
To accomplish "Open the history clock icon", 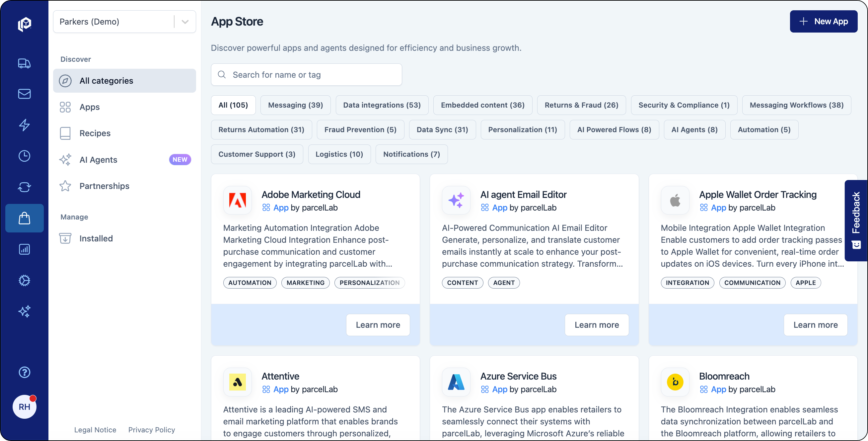I will [24, 156].
